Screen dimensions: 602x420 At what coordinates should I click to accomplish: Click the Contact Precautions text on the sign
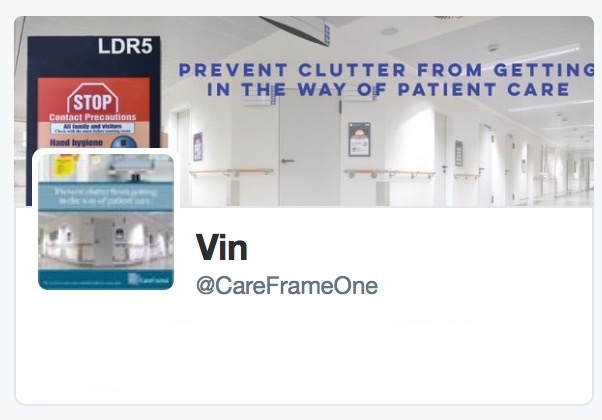coord(93,117)
